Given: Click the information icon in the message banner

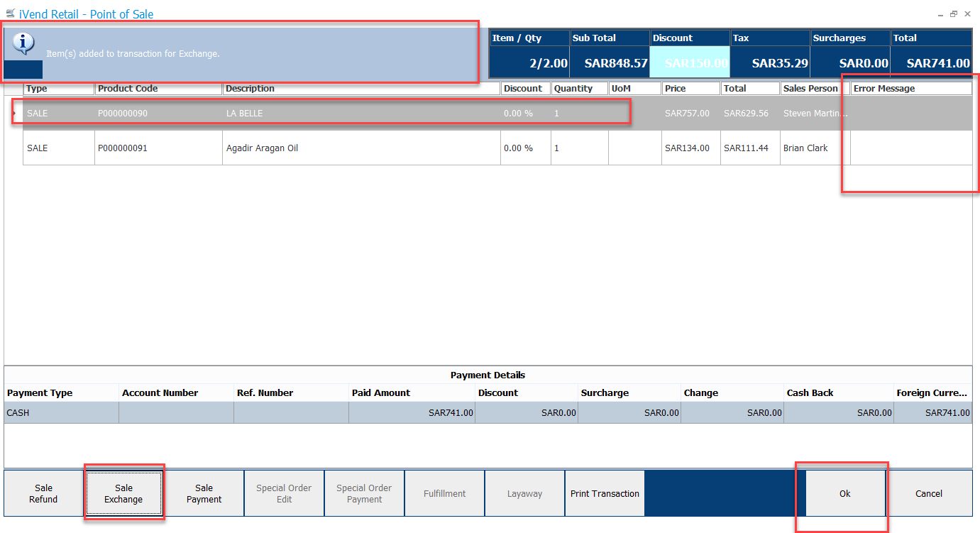Looking at the screenshot, I should (x=23, y=45).
